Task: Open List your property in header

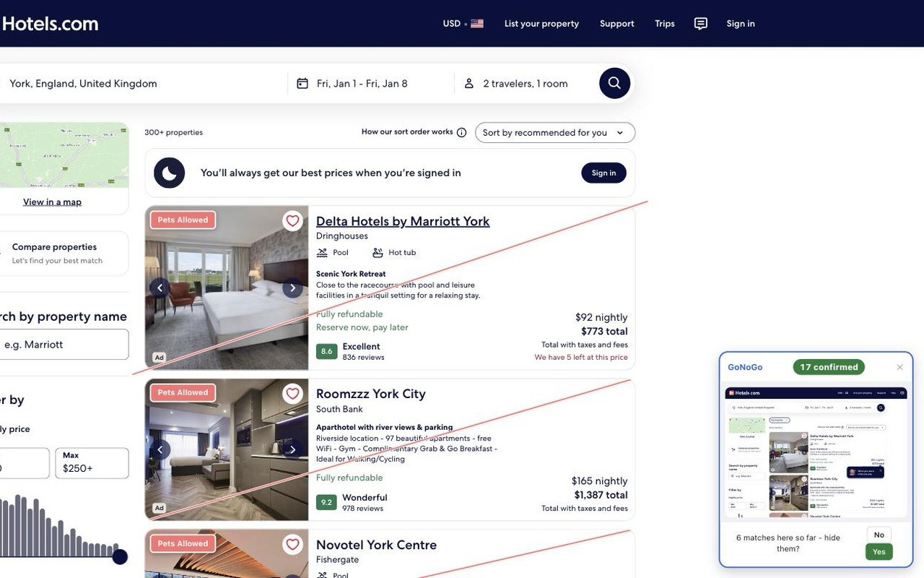Action: 541,24
